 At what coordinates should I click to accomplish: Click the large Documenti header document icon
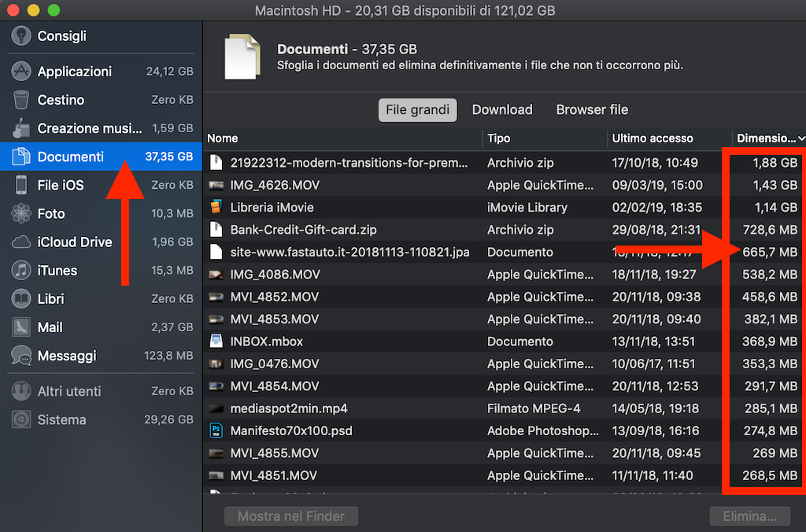tap(242, 57)
